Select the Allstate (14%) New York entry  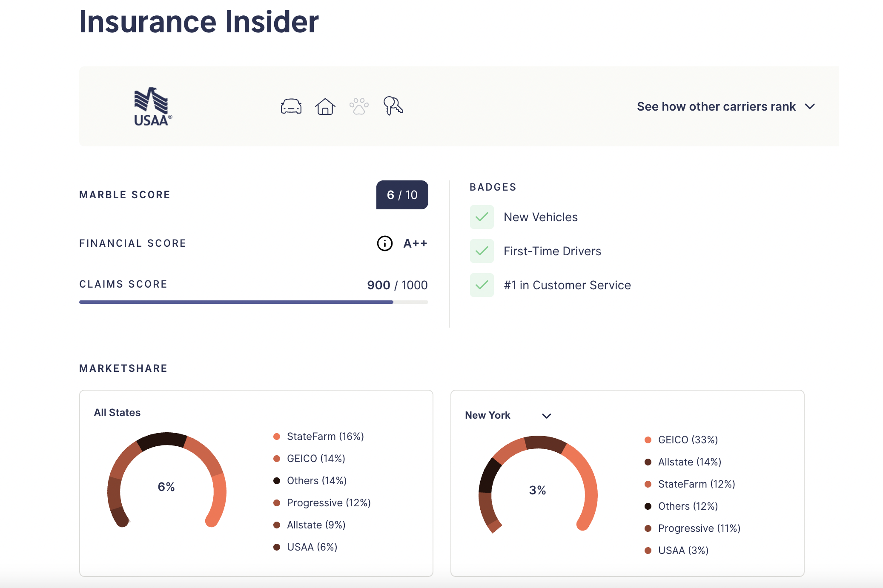(683, 462)
